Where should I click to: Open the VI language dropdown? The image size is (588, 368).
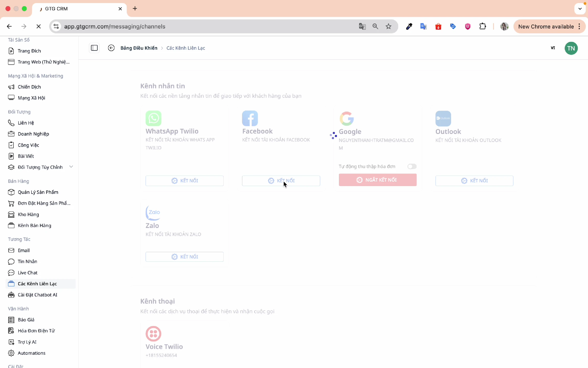tap(553, 48)
